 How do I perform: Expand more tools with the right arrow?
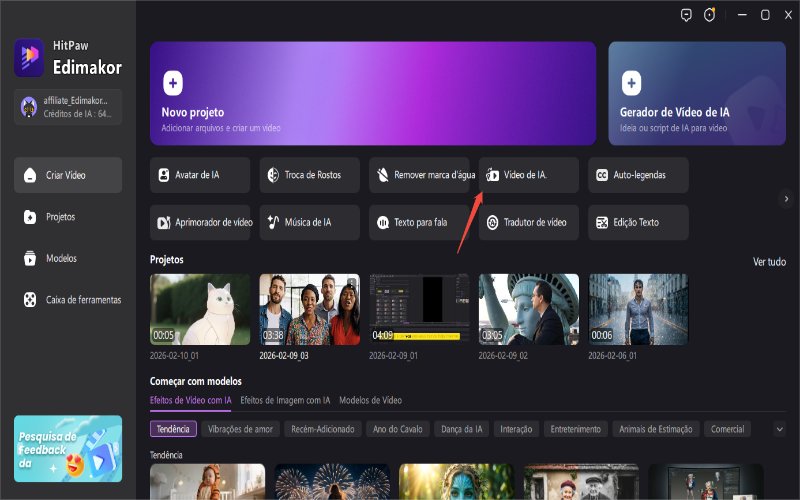(786, 198)
